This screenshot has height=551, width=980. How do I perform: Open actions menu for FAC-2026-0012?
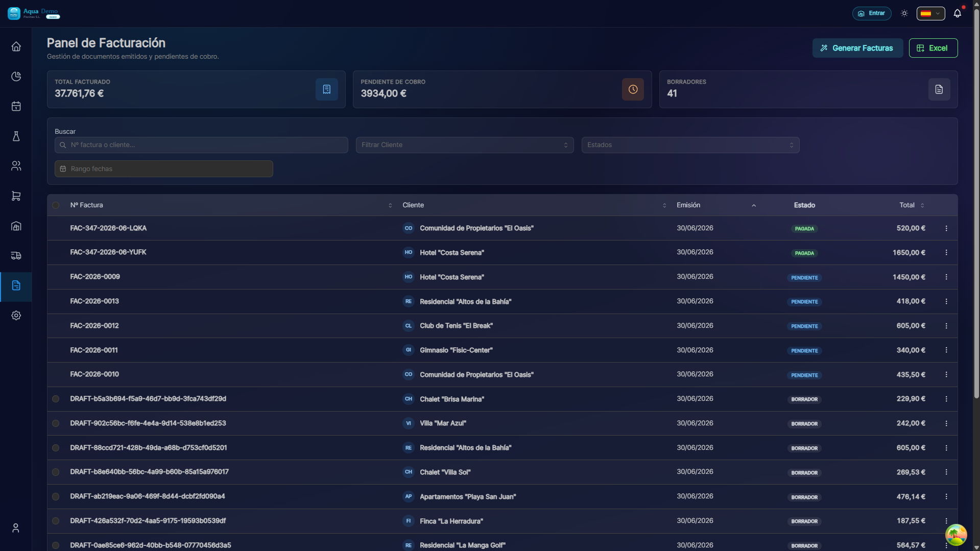pyautogui.click(x=946, y=326)
